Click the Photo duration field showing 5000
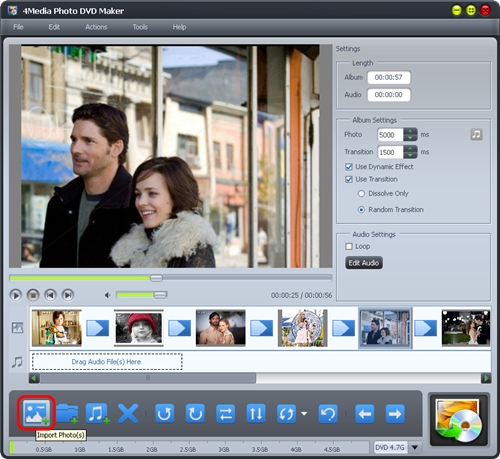The height and width of the screenshot is (459, 500). click(390, 135)
